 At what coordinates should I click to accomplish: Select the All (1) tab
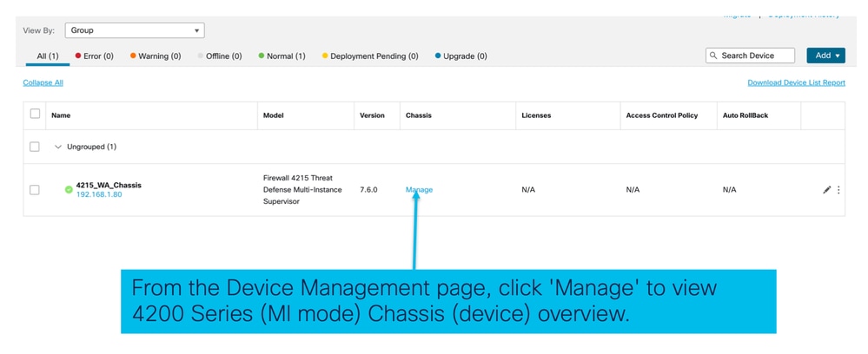[x=48, y=56]
